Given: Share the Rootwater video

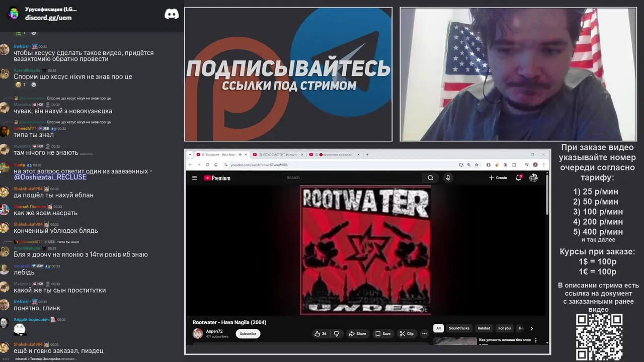Looking at the screenshot, I should [357, 333].
